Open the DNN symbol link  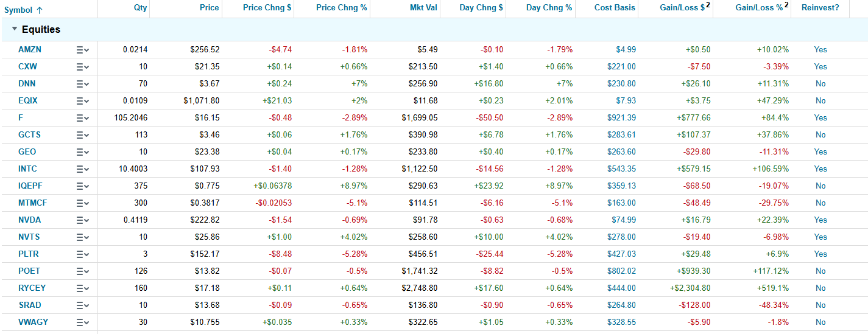[x=27, y=84]
